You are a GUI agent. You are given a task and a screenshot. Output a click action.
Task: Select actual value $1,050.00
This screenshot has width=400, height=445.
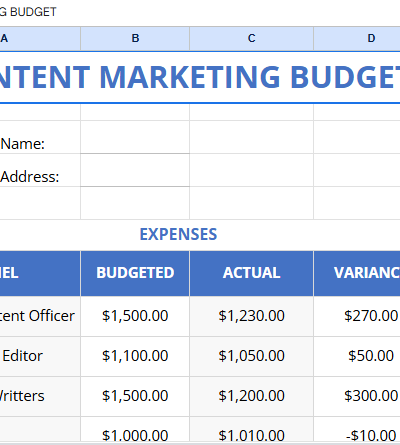[x=251, y=356]
